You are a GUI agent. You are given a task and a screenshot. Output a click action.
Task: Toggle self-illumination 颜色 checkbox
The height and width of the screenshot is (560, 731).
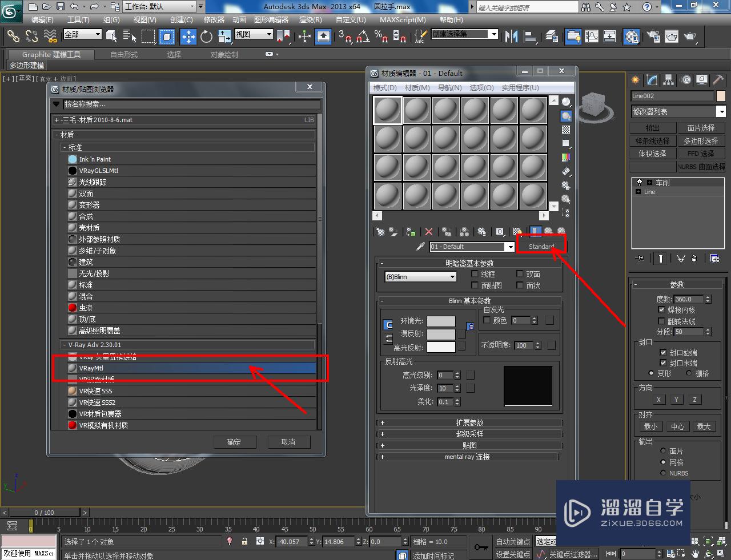487,320
